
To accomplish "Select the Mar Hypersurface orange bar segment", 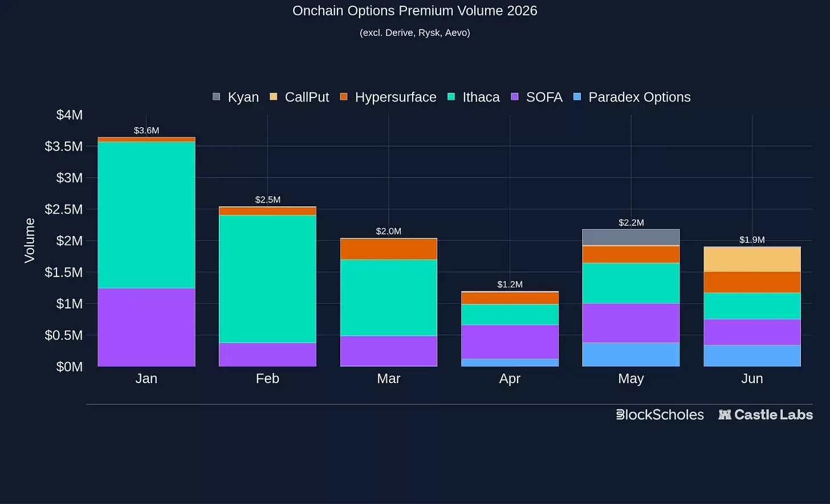I will point(389,249).
